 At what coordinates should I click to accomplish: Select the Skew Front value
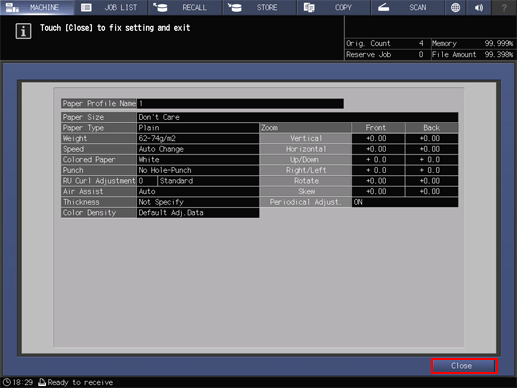pyautogui.click(x=378, y=192)
